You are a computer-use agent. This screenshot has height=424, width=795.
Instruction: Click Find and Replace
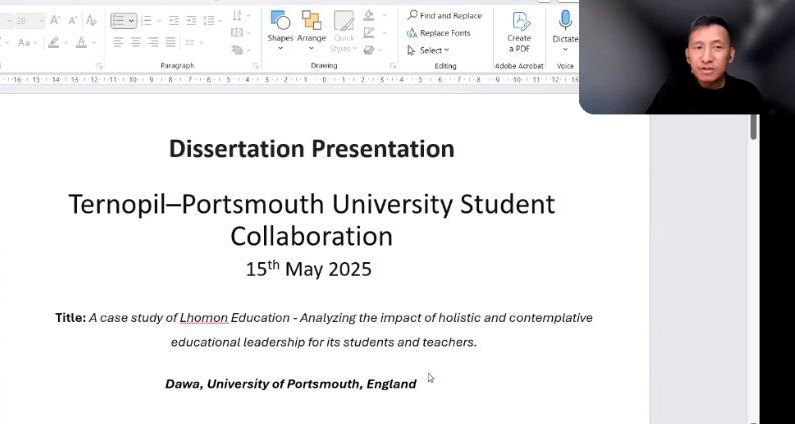click(445, 15)
